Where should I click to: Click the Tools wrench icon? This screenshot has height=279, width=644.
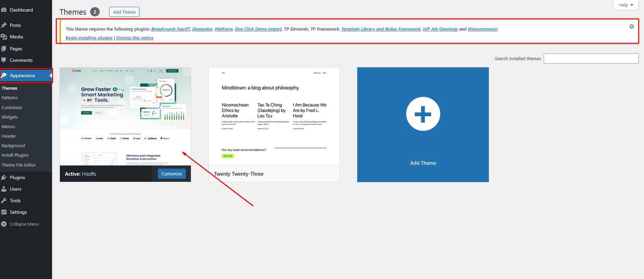pyautogui.click(x=4, y=201)
